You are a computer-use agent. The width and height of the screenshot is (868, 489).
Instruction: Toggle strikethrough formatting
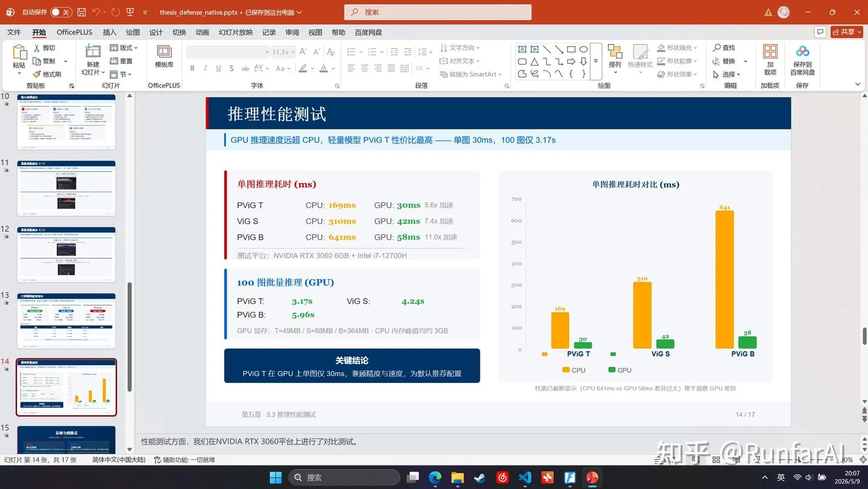pyautogui.click(x=246, y=68)
